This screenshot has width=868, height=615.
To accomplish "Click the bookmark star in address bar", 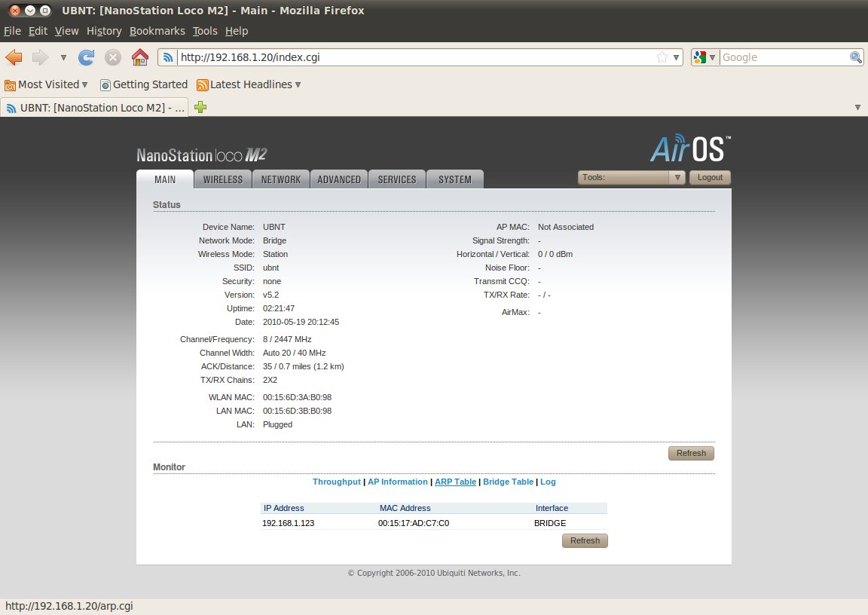I will click(662, 57).
